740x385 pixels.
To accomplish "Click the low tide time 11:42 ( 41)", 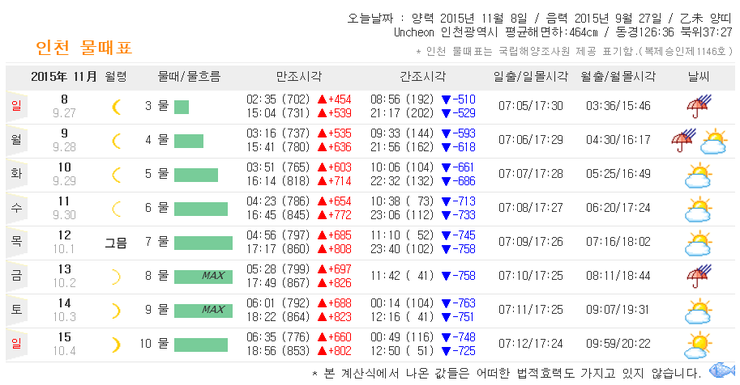I will coord(402,276).
